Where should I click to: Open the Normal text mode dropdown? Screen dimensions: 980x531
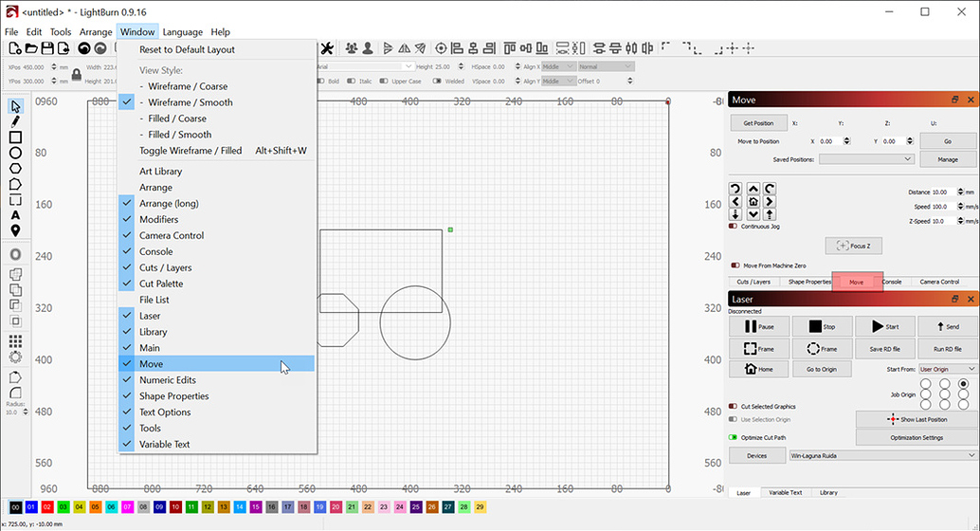pos(607,66)
